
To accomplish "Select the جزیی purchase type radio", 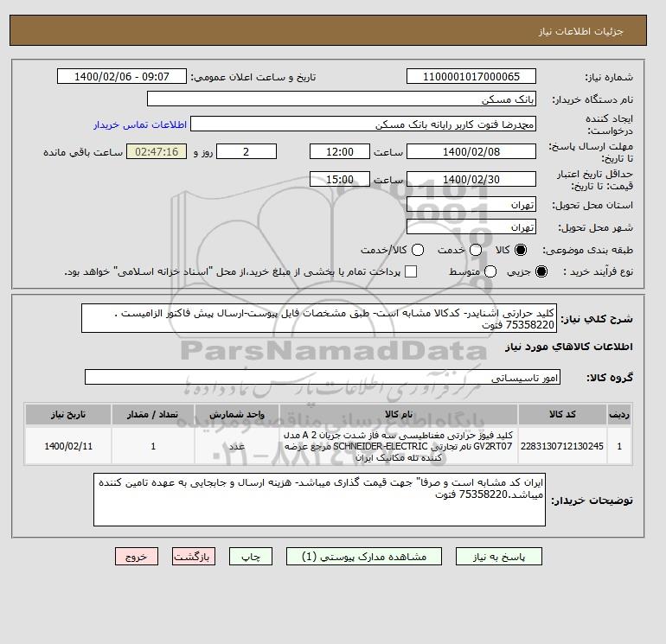I will click(541, 271).
